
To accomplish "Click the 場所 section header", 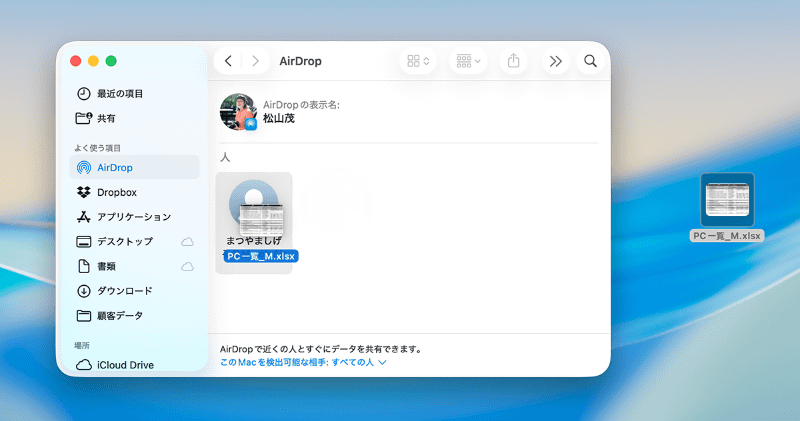I will (x=82, y=345).
